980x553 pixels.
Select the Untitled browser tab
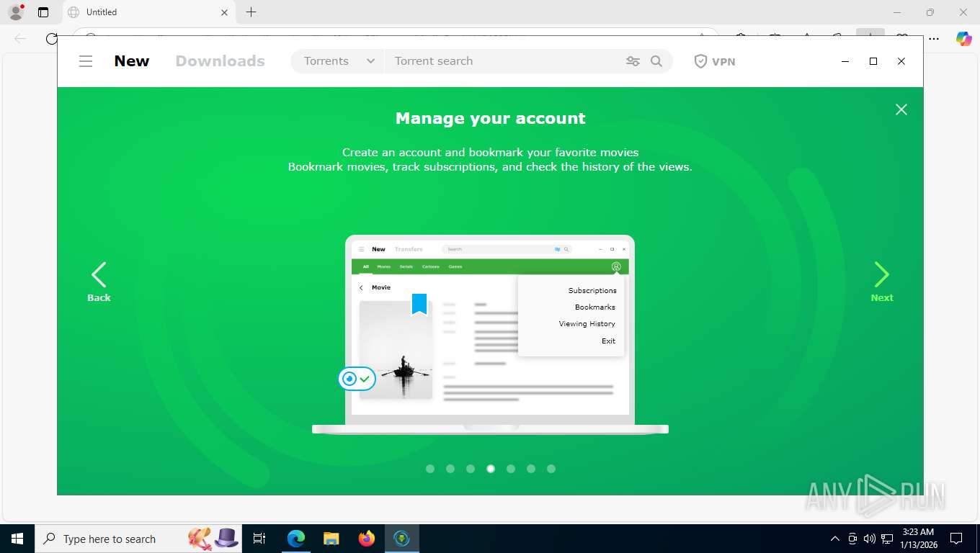[148, 12]
